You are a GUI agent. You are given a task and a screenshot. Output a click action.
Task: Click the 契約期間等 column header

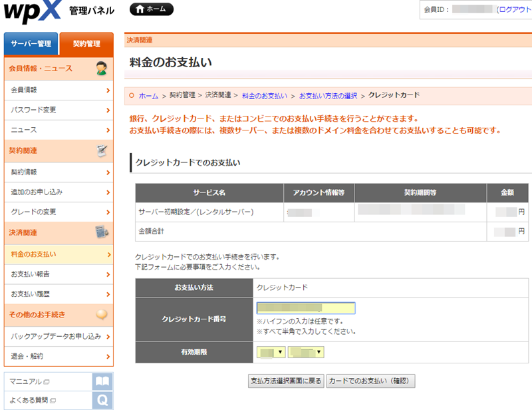420,192
